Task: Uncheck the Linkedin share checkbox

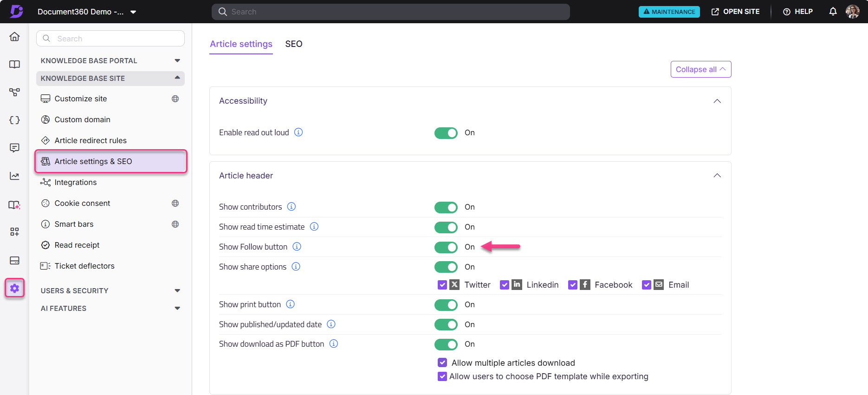Action: [505, 285]
